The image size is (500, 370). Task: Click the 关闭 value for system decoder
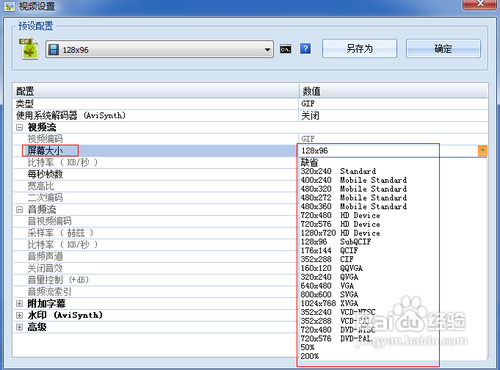[x=310, y=116]
